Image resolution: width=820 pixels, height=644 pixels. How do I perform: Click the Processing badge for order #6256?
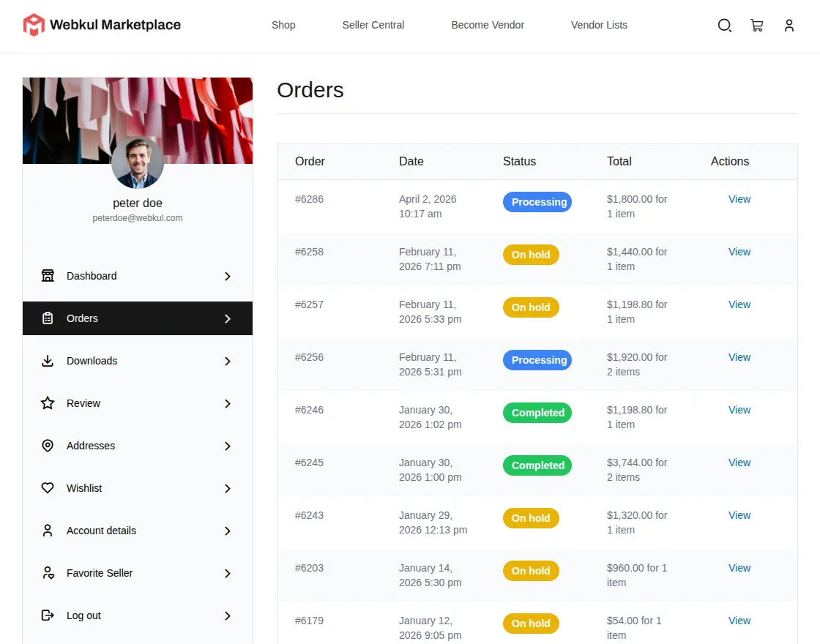click(537, 360)
